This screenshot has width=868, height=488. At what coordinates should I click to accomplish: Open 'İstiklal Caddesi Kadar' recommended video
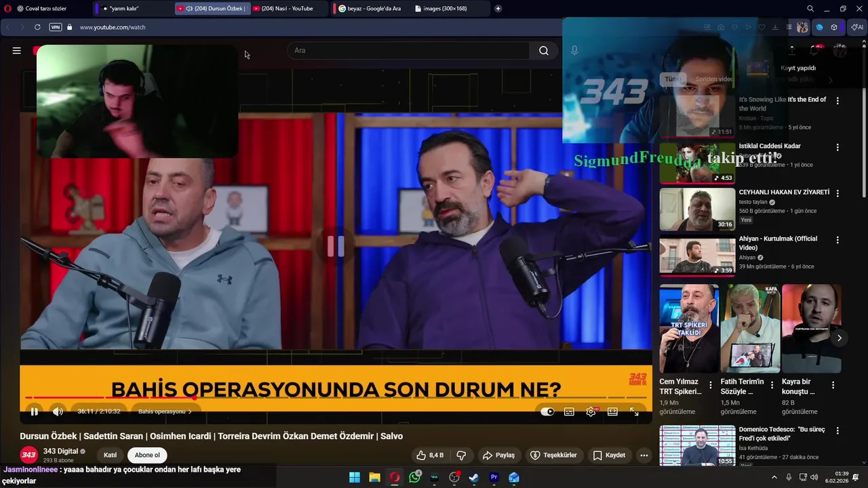pyautogui.click(x=770, y=146)
